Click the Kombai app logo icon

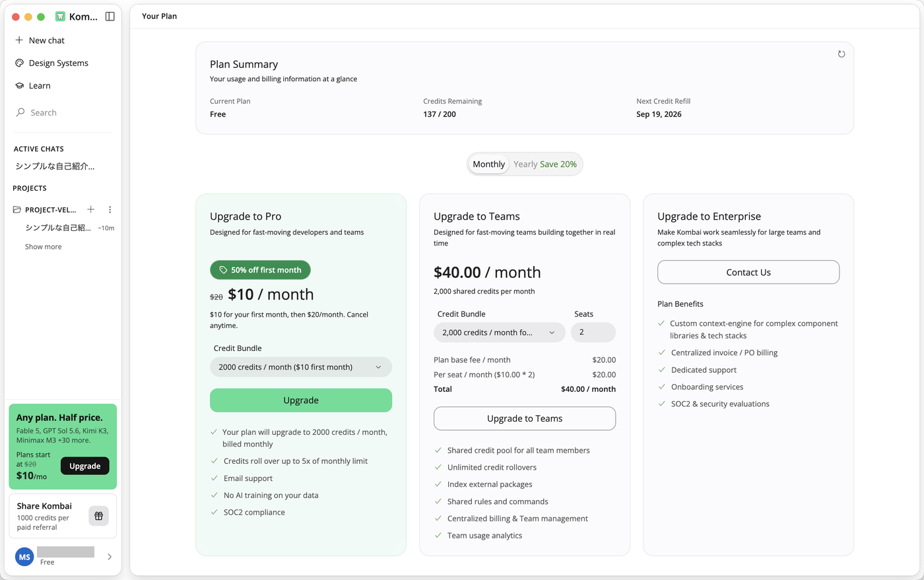click(60, 16)
